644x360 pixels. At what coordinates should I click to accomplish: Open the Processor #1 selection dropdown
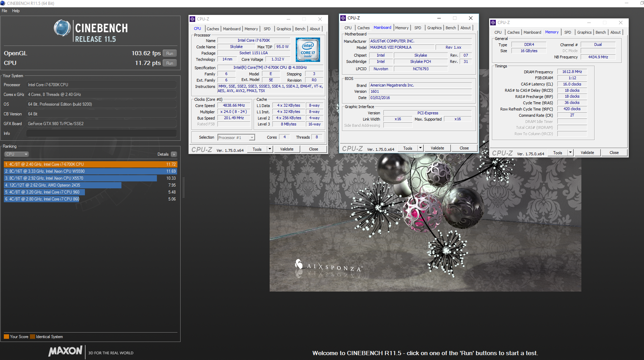[x=236, y=138]
